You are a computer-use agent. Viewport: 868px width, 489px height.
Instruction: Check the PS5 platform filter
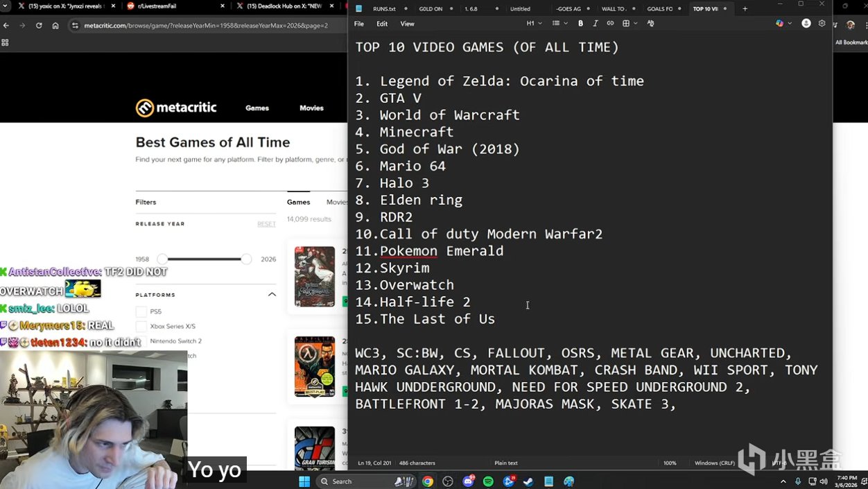click(x=141, y=312)
